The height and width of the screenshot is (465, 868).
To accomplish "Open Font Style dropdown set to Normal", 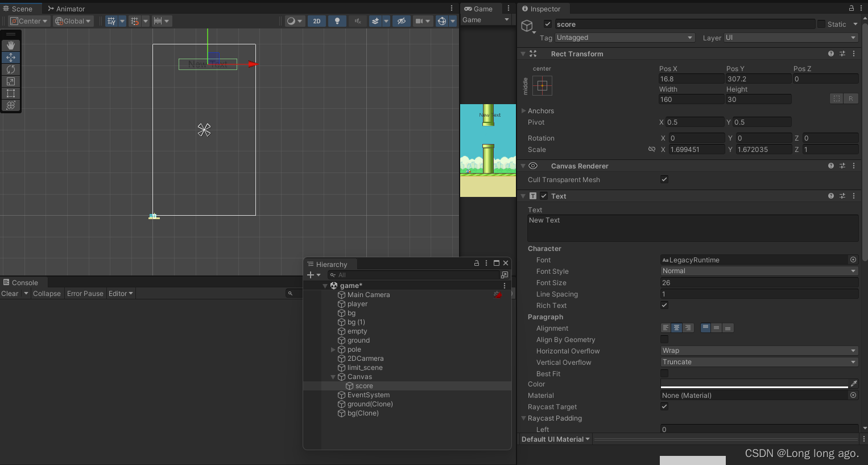I will [759, 271].
